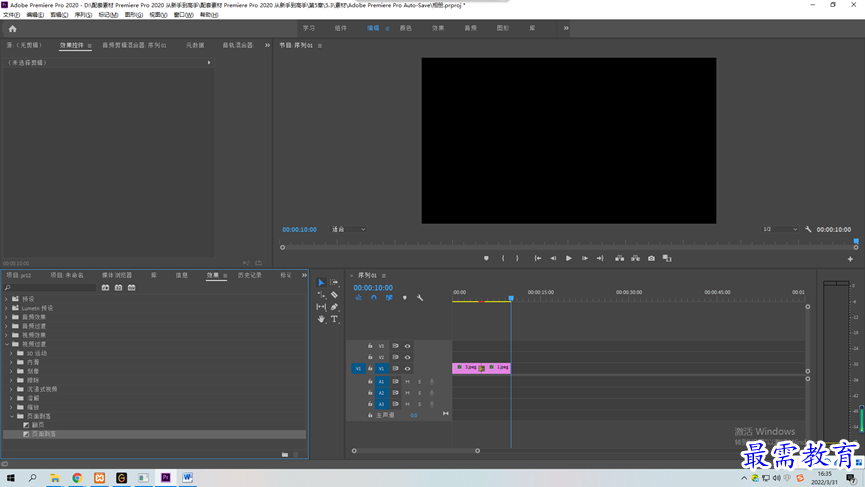The image size is (865, 487).
Task: Expand the 沉浸式视频 folder
Action: tap(12, 389)
